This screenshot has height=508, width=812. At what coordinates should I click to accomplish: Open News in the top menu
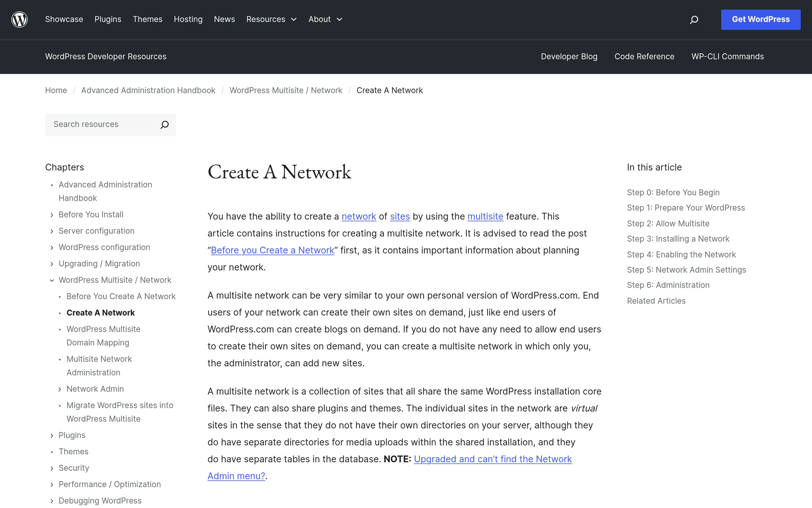click(x=225, y=19)
